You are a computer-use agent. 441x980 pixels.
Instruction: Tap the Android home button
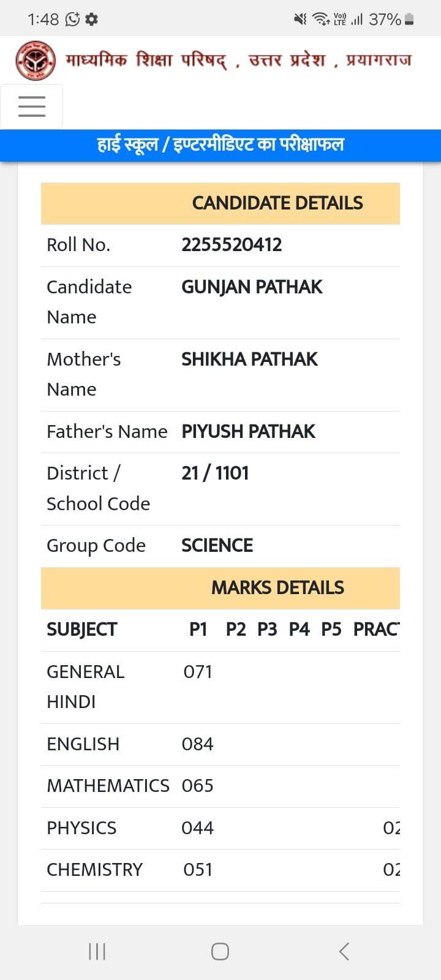pyautogui.click(x=220, y=951)
